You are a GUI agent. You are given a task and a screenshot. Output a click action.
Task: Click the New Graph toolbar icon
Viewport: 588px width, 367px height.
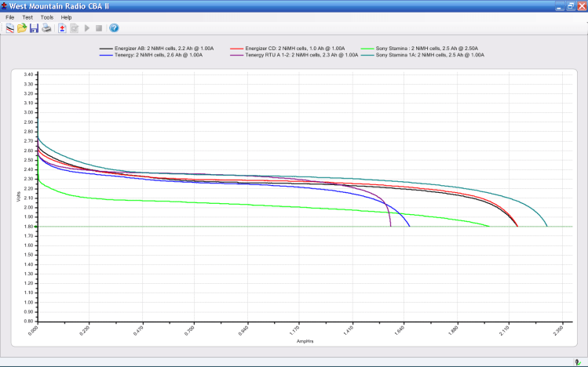point(9,28)
